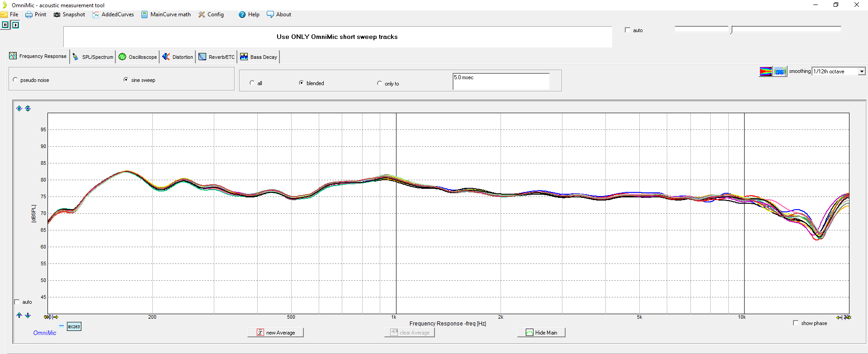
Task: Click the IEC263 aspect ratio button
Action: [74, 326]
